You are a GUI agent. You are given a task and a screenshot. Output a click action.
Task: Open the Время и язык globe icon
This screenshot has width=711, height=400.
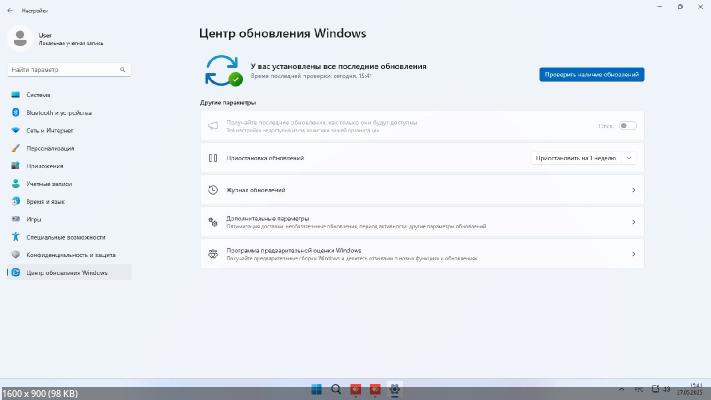click(15, 201)
